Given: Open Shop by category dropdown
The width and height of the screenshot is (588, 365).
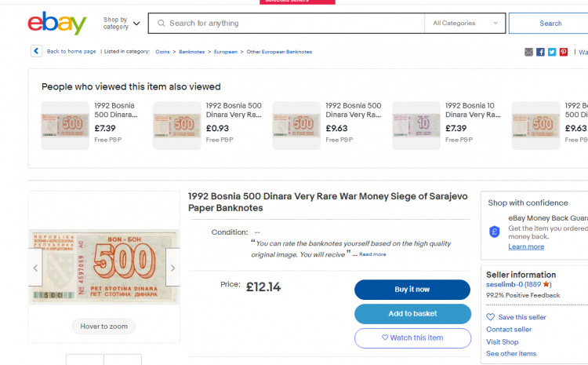Looking at the screenshot, I should click(x=122, y=24).
